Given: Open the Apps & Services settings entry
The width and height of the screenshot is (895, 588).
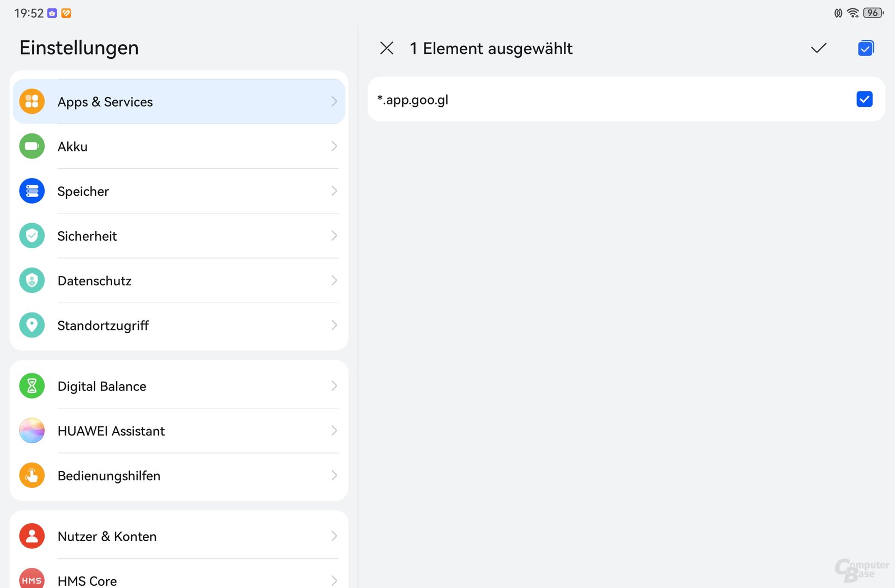Looking at the screenshot, I should (x=179, y=101).
